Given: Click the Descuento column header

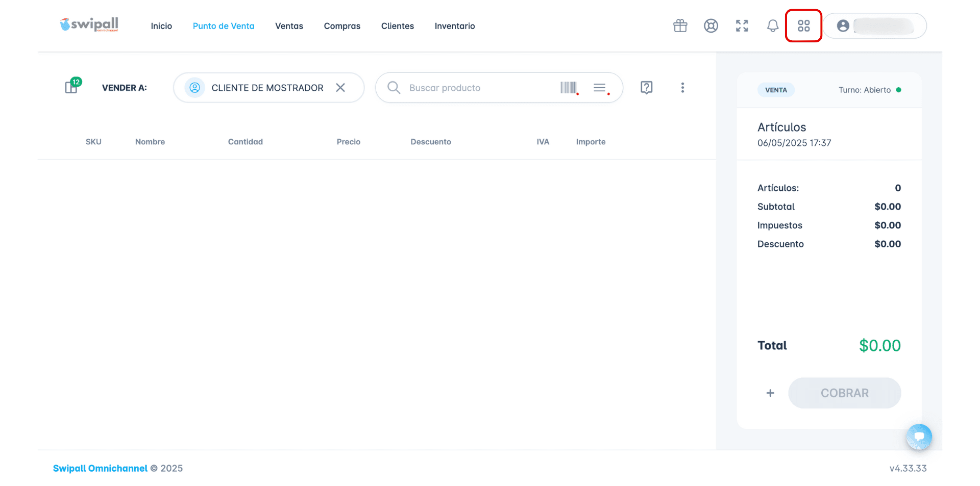Looking at the screenshot, I should [x=431, y=142].
